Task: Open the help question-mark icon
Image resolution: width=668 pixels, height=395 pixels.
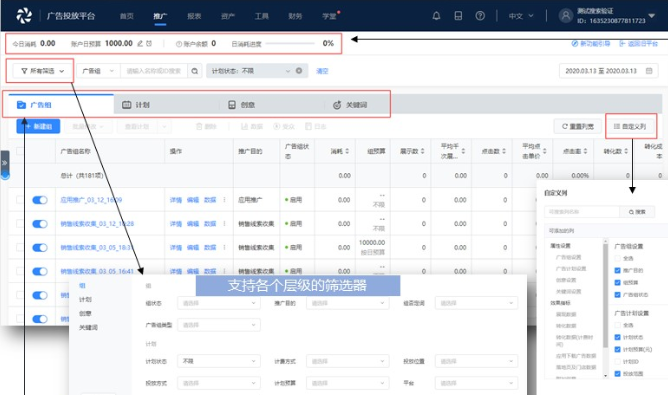Action: point(480,16)
